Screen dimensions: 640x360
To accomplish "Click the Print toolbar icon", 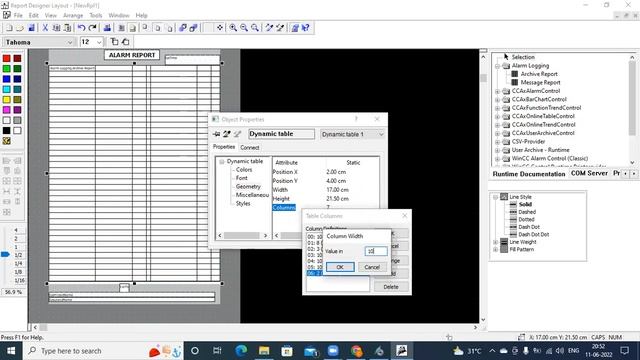I will [x=107, y=28].
